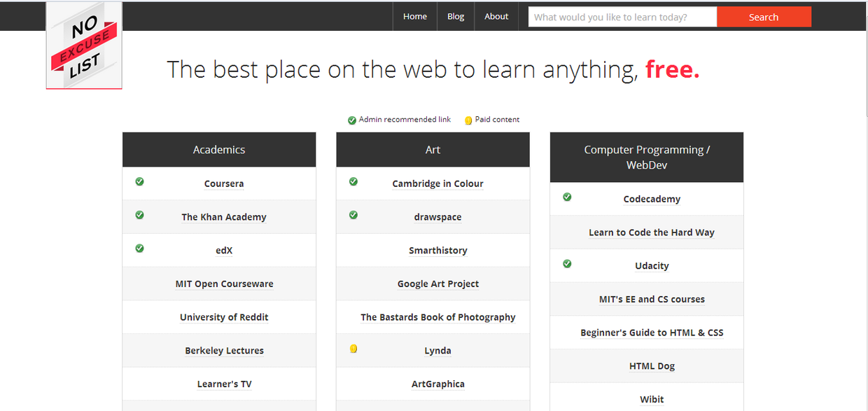Click the Admin recommended link legend checkmark
Image resolution: width=868 pixels, height=411 pixels.
click(352, 120)
